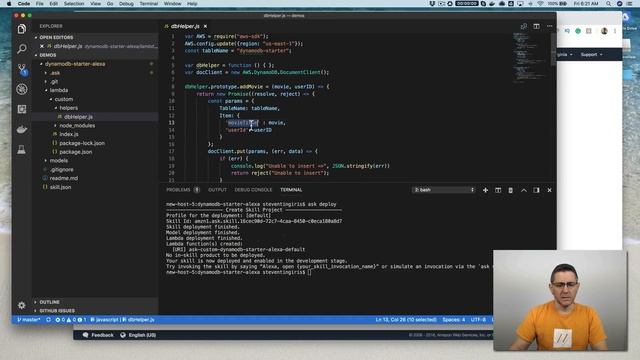Screen dimensions: 640x360
Task: Open the Manage gear icon
Action: [x=22, y=305]
